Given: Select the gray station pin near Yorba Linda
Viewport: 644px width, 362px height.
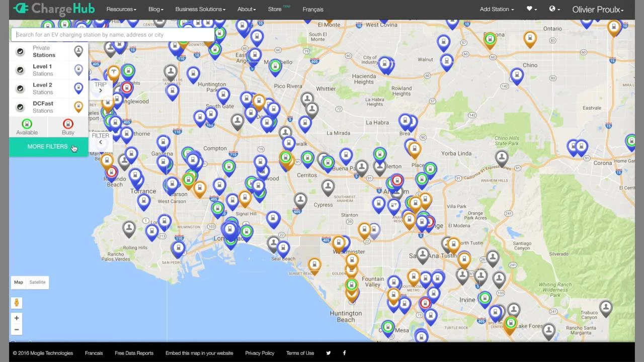Looking at the screenshot, I should tap(501, 158).
